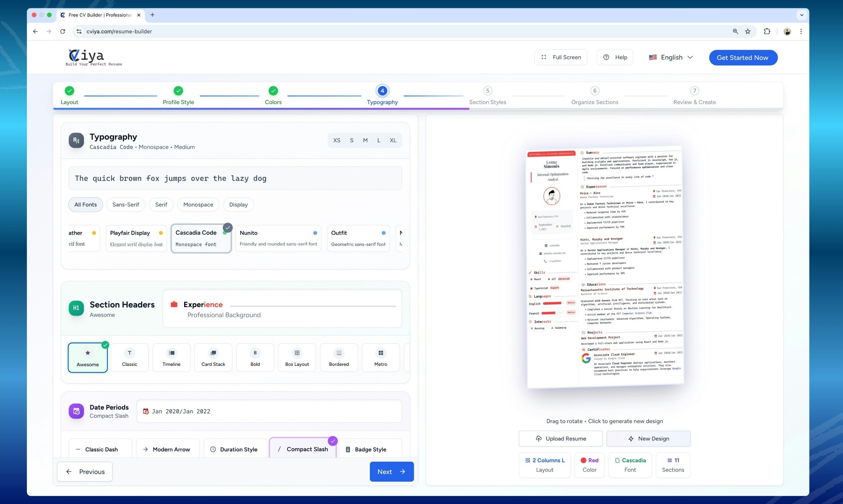The width and height of the screenshot is (843, 504).
Task: Select the Nunito font card
Action: pyautogui.click(x=278, y=238)
